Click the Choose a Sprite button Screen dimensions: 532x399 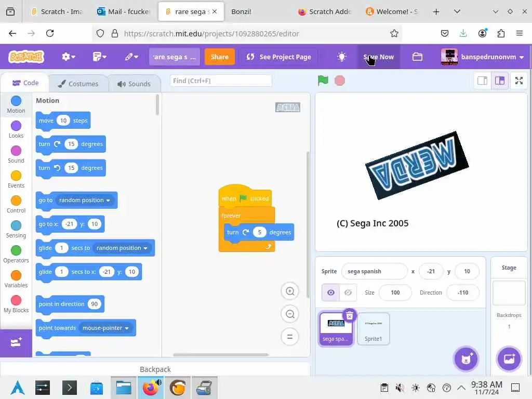coord(466,359)
